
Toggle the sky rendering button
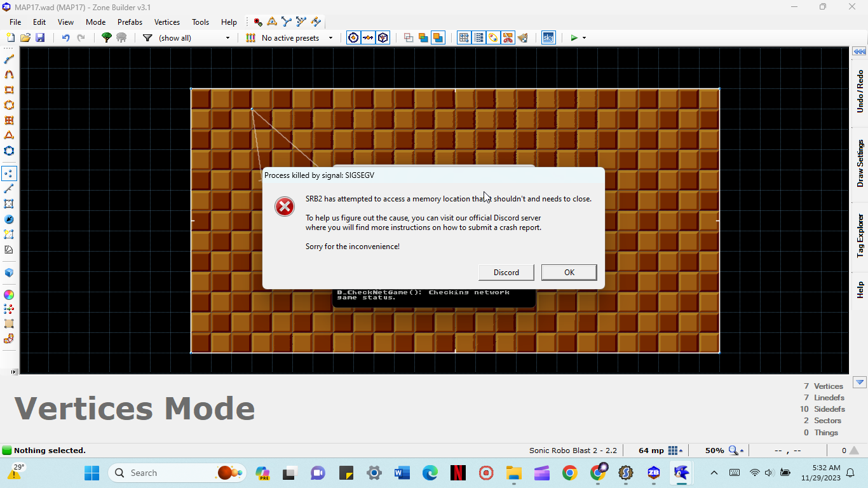pyautogui.click(x=548, y=38)
